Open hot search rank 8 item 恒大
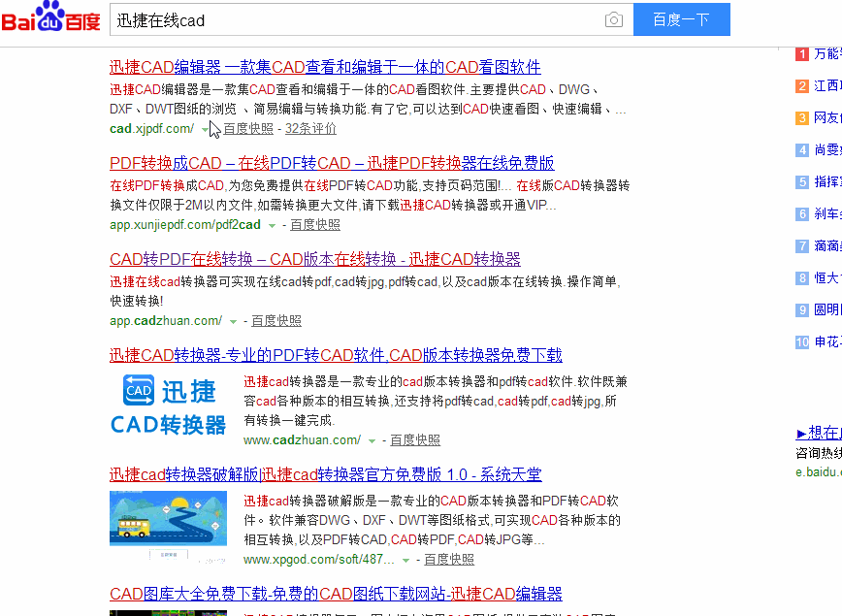The image size is (842, 616). click(827, 277)
